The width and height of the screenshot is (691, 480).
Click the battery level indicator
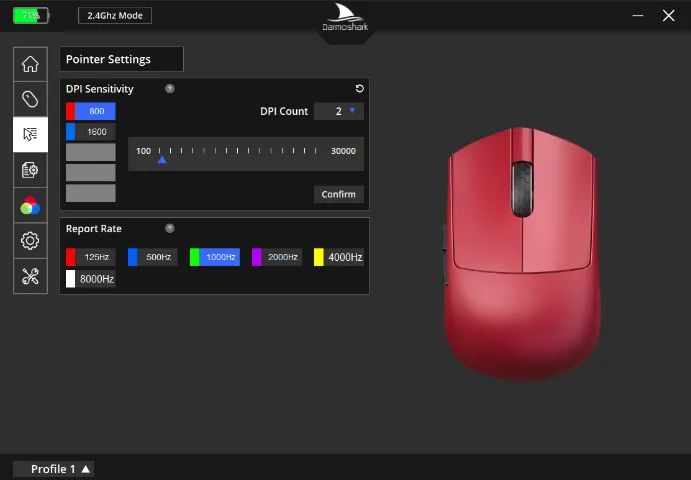[x=31, y=16]
